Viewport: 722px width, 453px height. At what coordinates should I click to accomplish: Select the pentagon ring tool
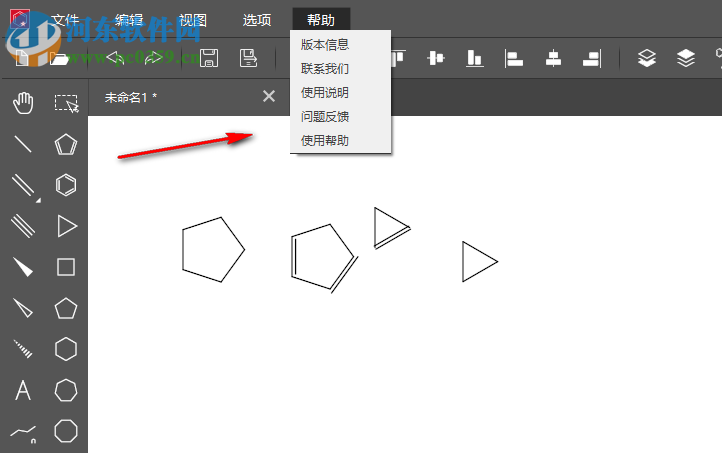(x=66, y=308)
